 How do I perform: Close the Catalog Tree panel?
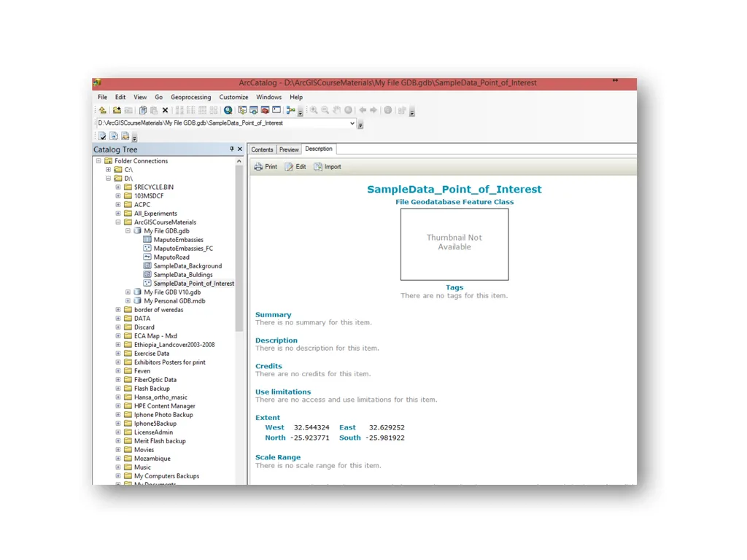pos(240,149)
